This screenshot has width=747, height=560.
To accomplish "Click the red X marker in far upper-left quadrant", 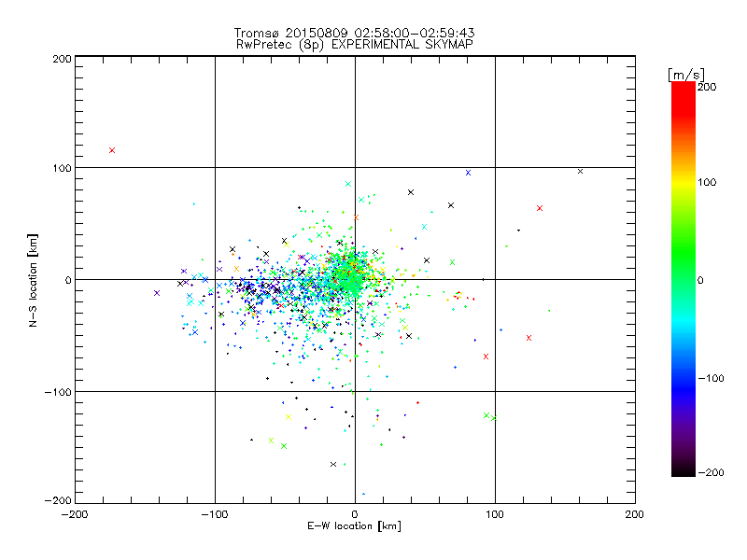I will [x=112, y=150].
